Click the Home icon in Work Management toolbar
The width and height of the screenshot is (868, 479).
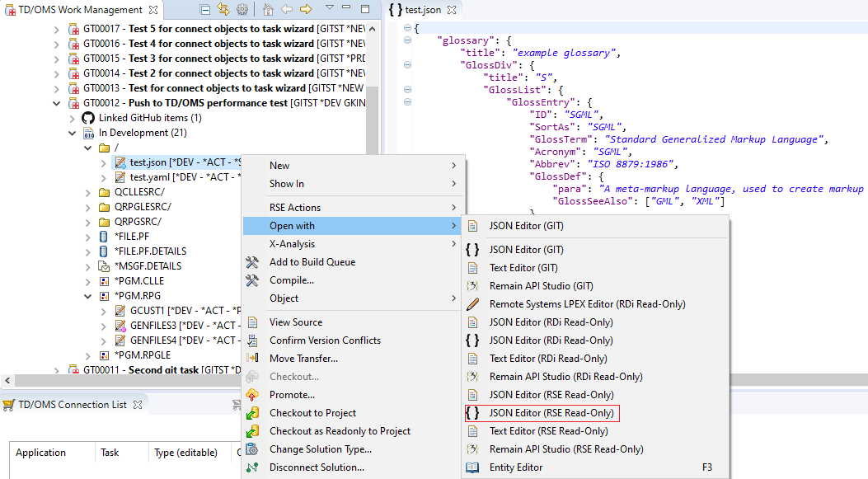click(x=268, y=10)
